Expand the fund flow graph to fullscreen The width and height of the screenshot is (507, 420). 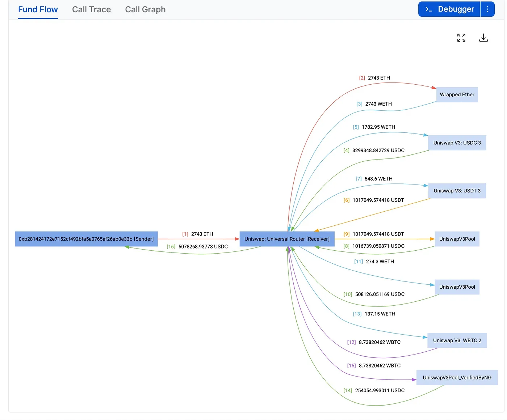point(461,38)
